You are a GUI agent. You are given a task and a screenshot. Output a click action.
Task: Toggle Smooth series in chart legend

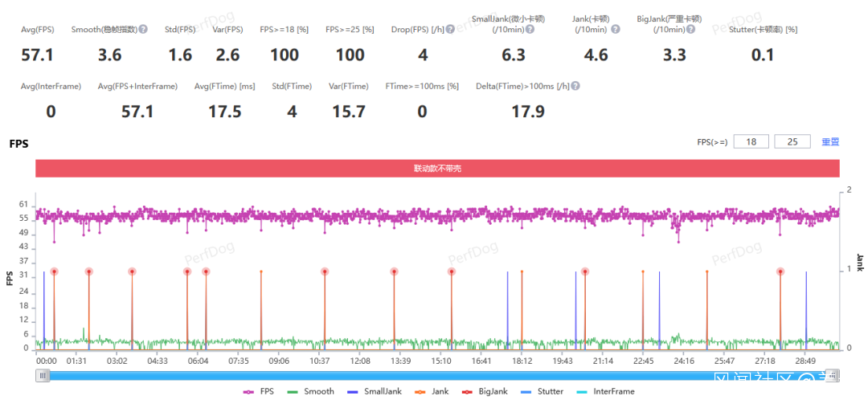(310, 391)
